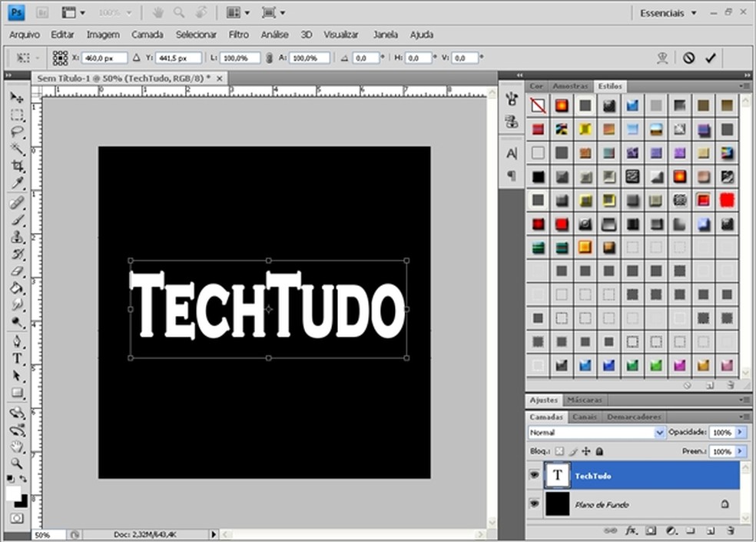Cancel the transform using the circle-slash icon
The width and height of the screenshot is (756, 542).
pos(689,58)
